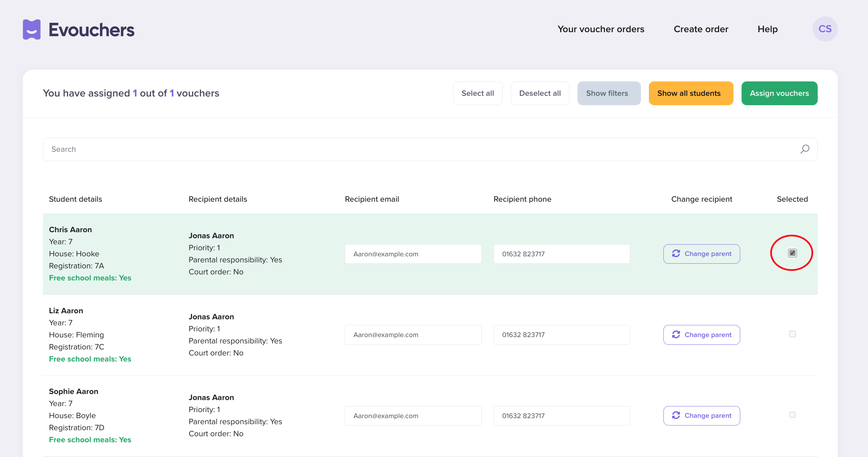The image size is (868, 457).
Task: Tick the Selected checkbox for Sophie Aaron
Action: tap(792, 414)
